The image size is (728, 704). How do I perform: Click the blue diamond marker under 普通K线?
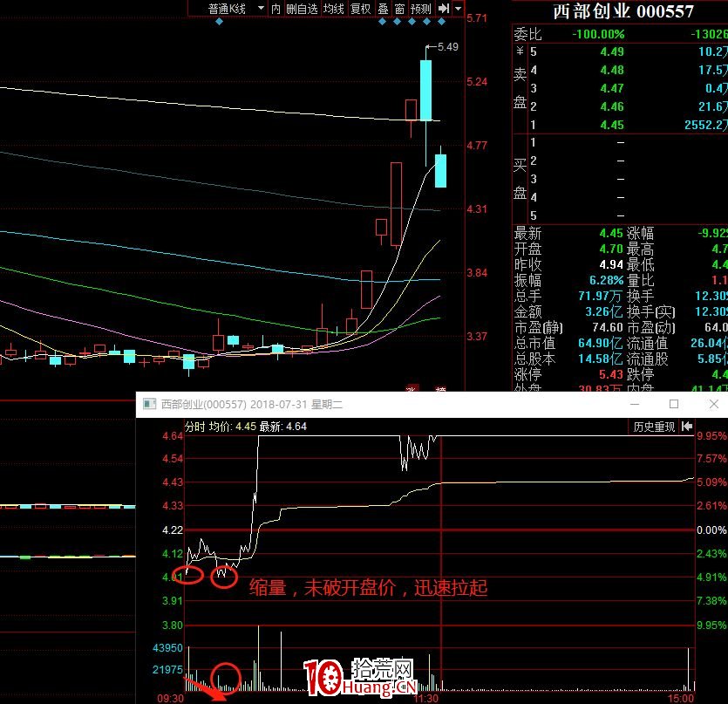point(219,22)
